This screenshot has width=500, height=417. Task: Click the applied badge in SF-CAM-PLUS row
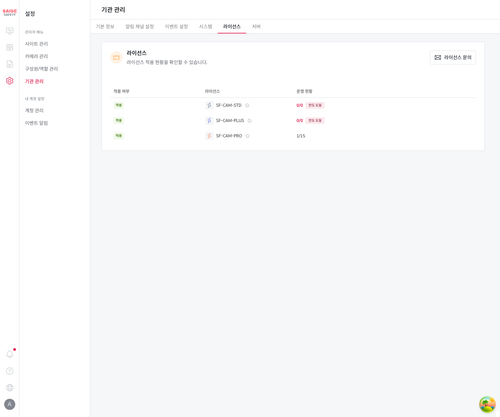[119, 120]
